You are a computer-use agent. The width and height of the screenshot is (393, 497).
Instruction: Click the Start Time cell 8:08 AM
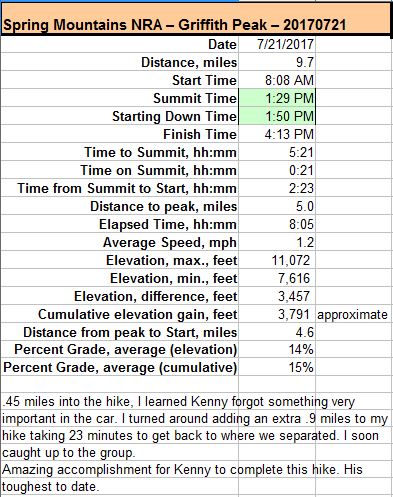pyautogui.click(x=277, y=80)
